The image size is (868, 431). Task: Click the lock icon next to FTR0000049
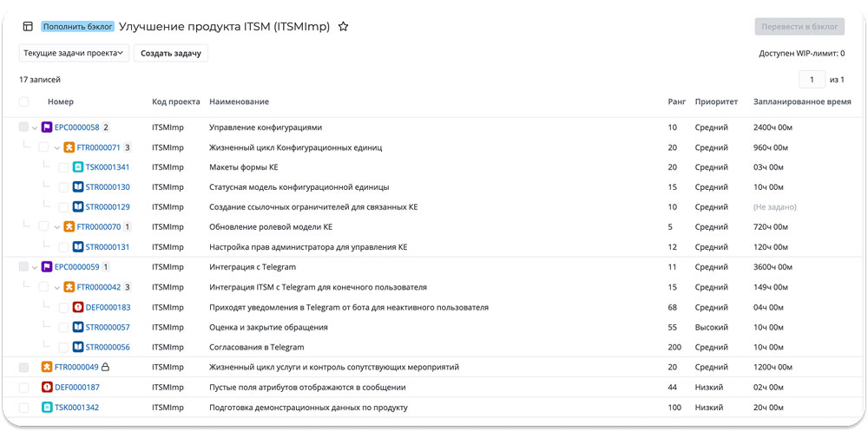(x=105, y=367)
